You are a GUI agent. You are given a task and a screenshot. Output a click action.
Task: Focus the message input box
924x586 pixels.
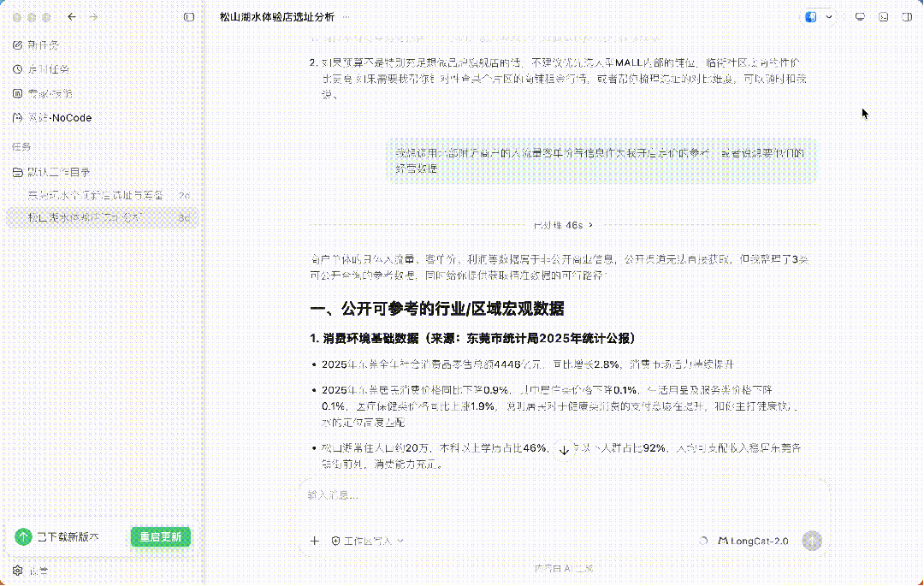click(x=564, y=495)
